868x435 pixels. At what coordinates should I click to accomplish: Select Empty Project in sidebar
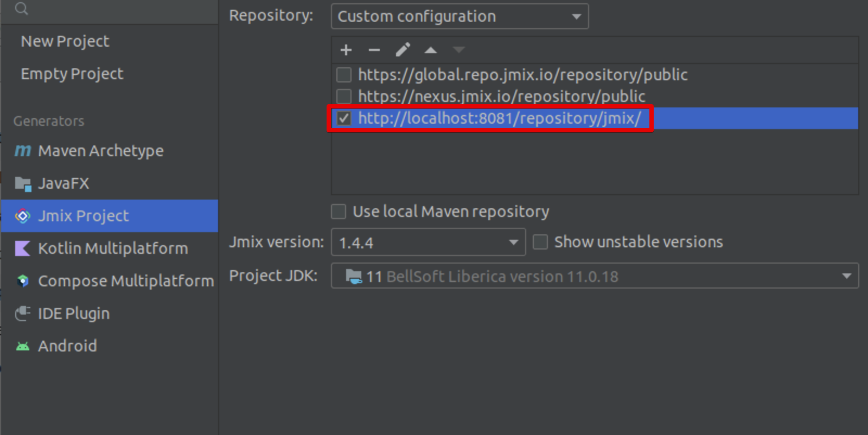pyautogui.click(x=72, y=74)
